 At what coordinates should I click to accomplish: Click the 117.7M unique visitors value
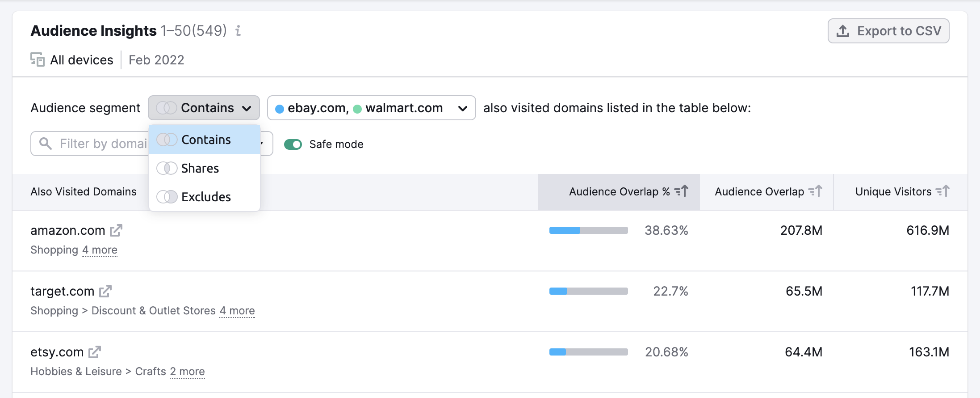930,291
